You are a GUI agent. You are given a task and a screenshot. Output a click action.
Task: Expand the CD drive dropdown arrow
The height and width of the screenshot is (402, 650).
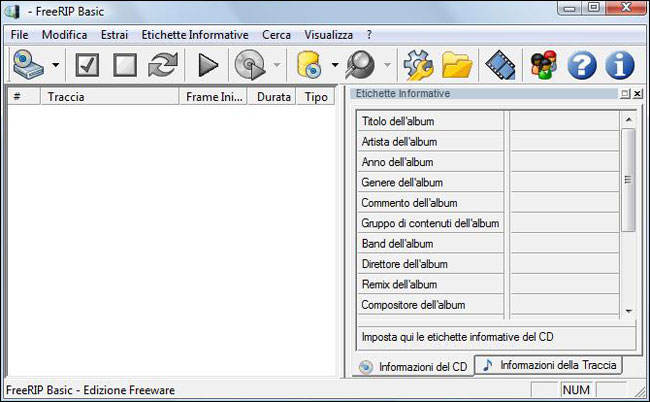[55, 67]
